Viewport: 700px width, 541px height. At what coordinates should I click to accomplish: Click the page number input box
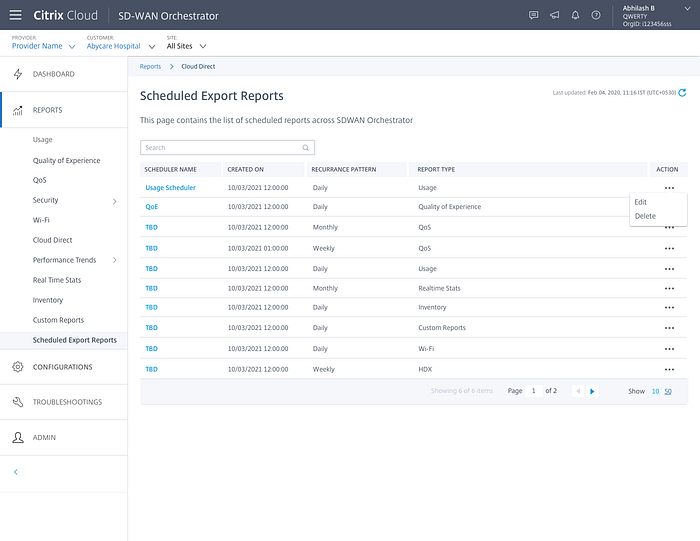coord(533,391)
